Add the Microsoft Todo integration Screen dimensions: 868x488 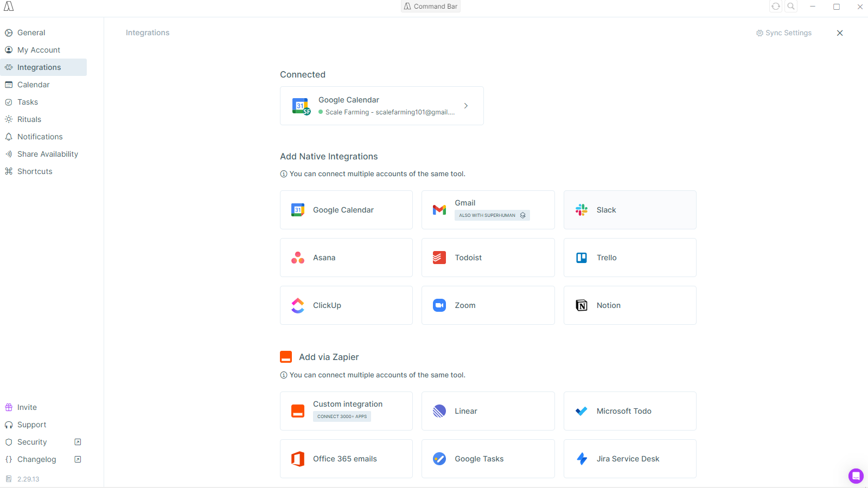point(630,411)
